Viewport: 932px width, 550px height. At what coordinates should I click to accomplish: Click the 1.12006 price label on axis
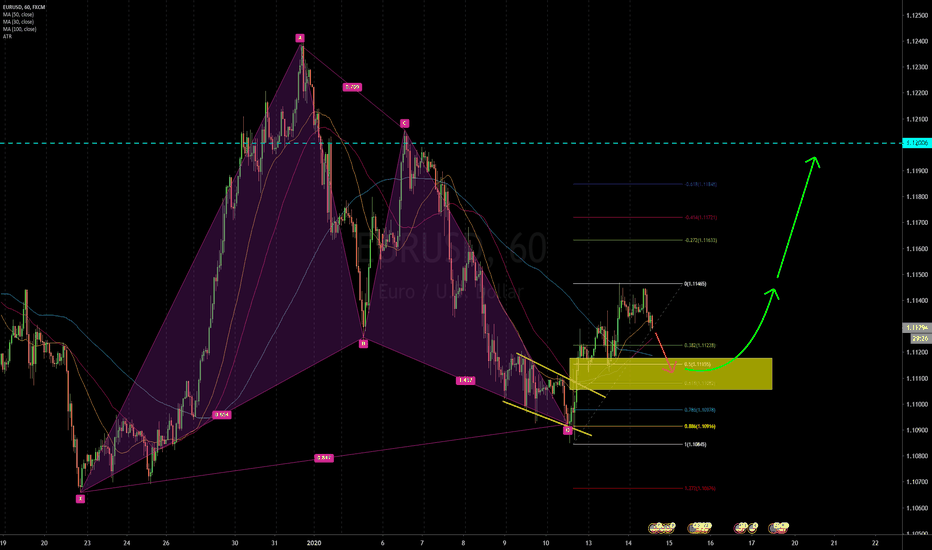[916, 144]
